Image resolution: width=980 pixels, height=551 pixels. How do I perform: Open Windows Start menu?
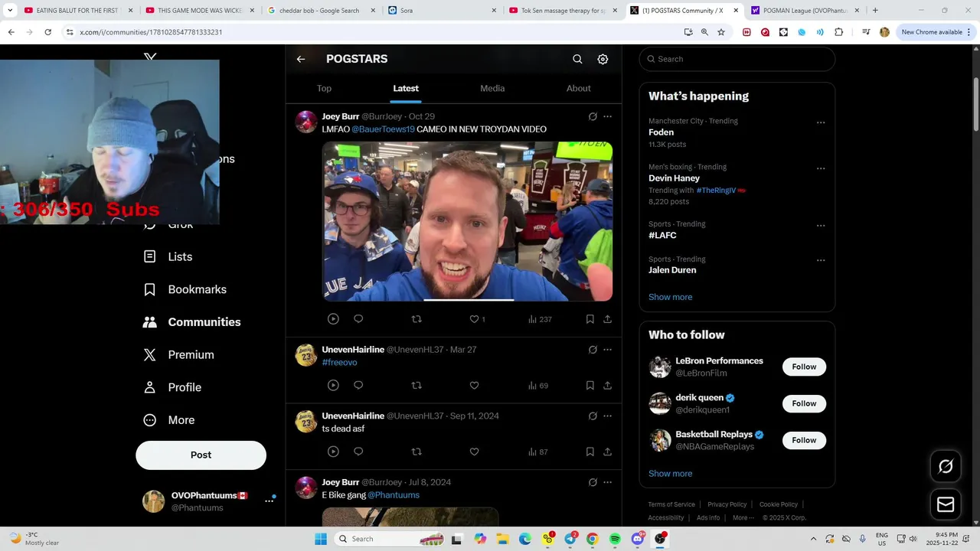tap(321, 539)
